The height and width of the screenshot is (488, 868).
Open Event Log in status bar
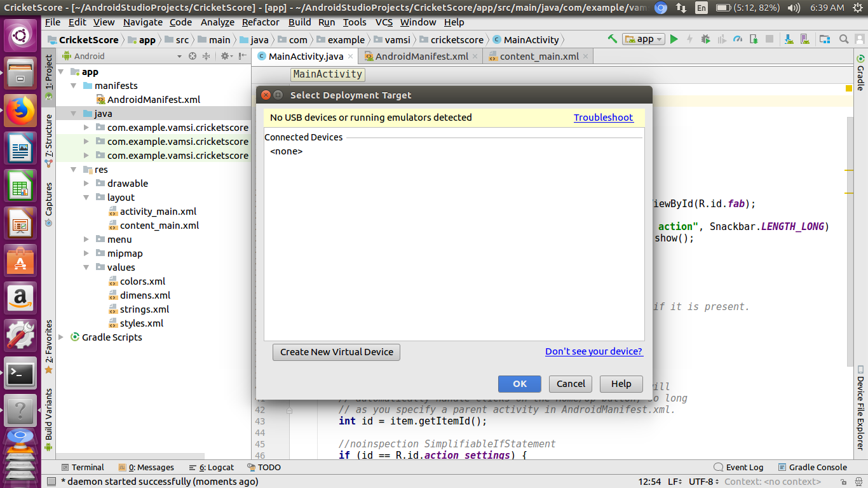tap(738, 467)
